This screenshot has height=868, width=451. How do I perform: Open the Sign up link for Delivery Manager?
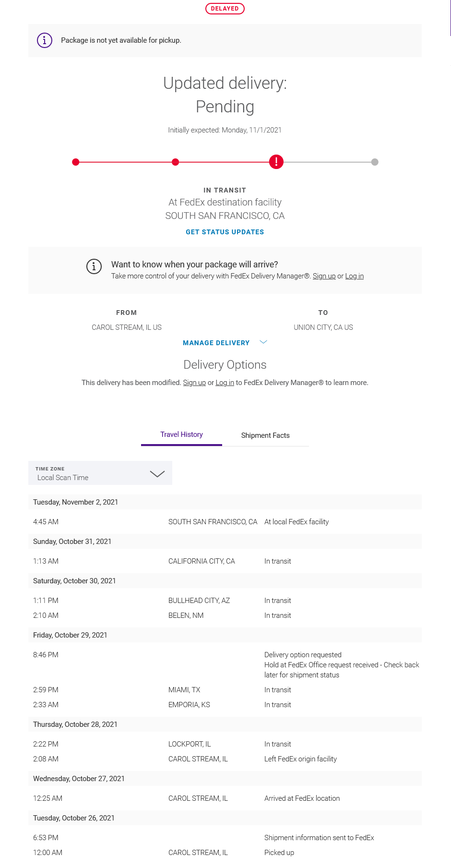[324, 276]
